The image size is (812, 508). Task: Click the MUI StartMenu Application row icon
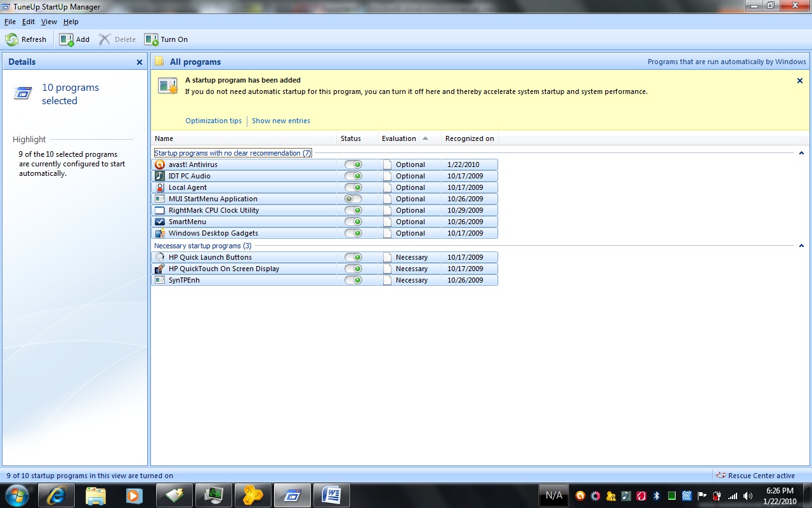tap(160, 199)
